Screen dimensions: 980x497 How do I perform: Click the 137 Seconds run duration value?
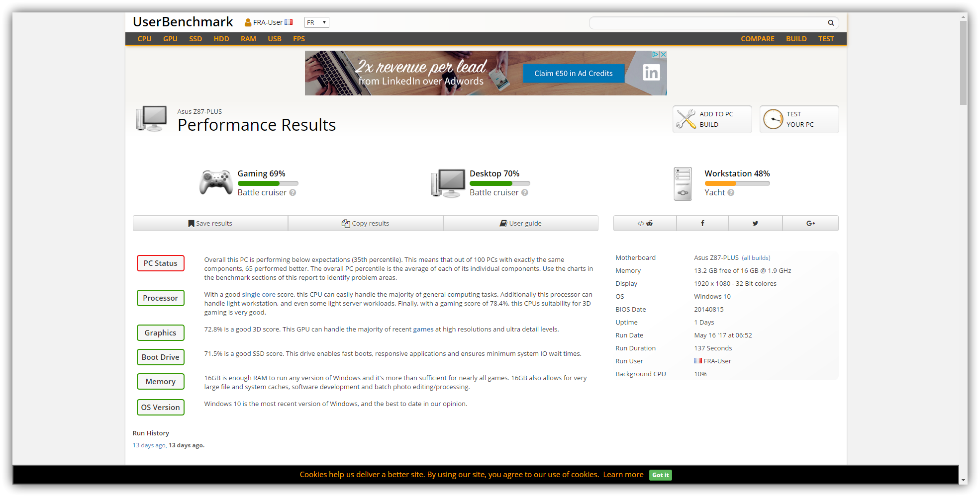pos(713,348)
